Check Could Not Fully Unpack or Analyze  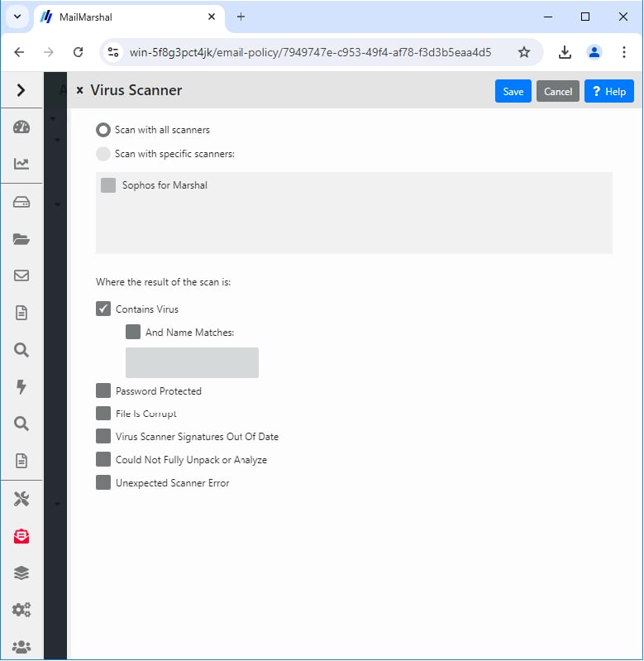(x=103, y=459)
